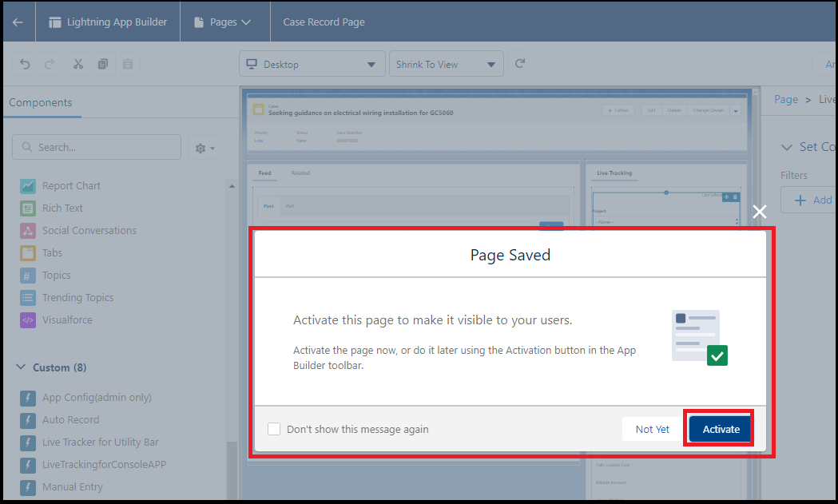Select the Tabs component icon

28,253
